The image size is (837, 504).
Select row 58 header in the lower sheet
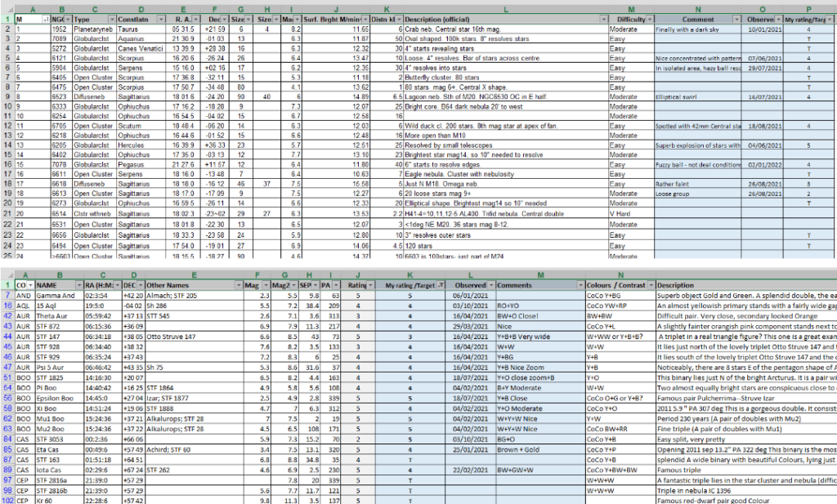(7, 408)
